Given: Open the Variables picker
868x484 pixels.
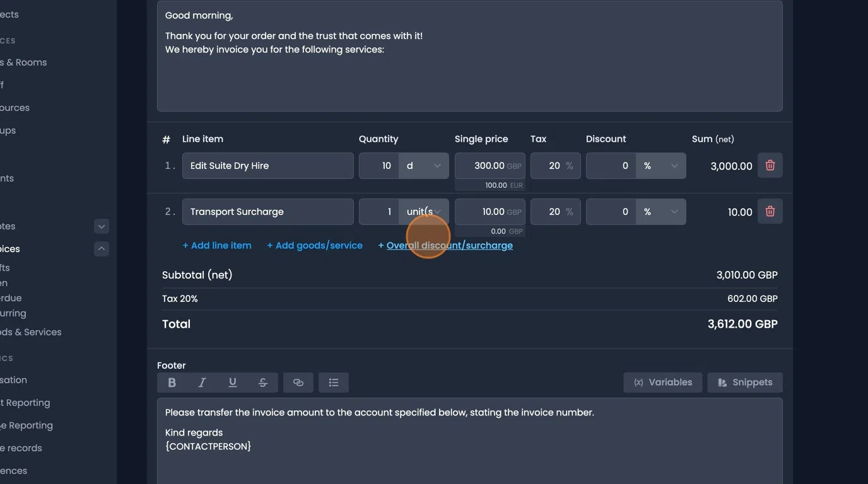Looking at the screenshot, I should 663,382.
